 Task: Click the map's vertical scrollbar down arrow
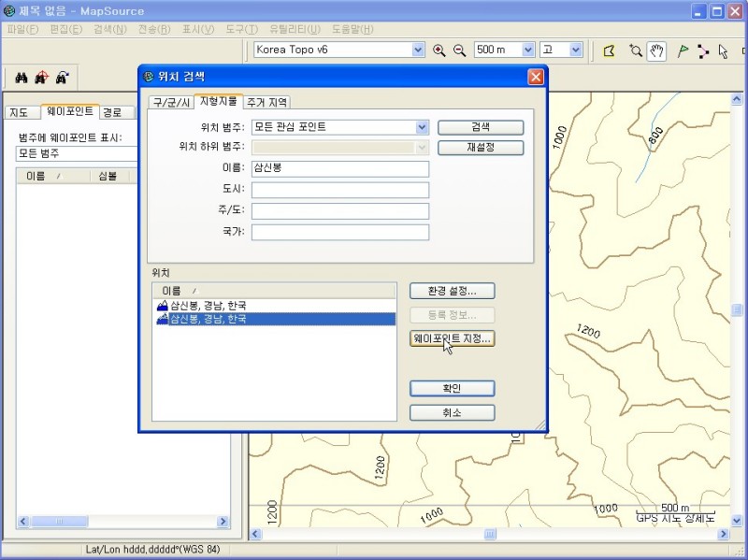(x=737, y=521)
